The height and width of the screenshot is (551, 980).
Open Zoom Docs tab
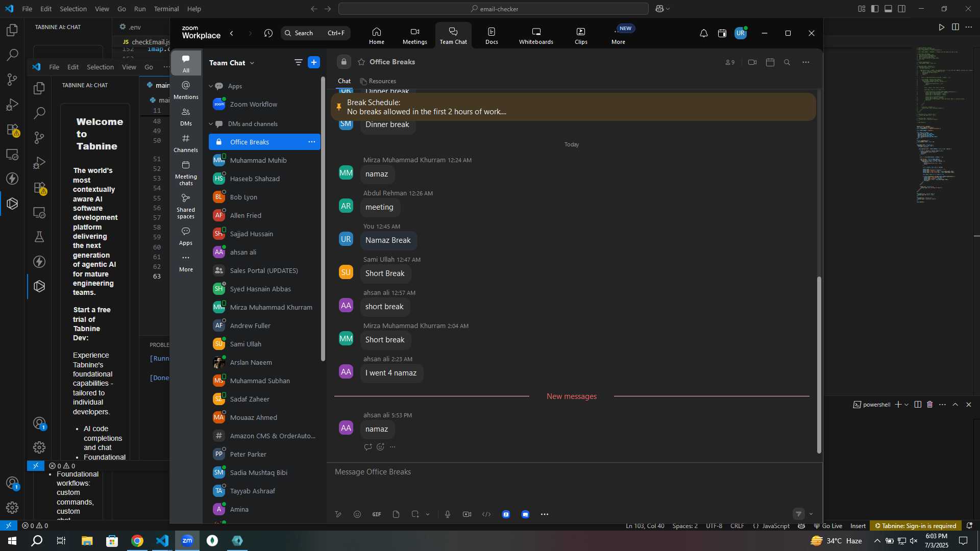(492, 36)
